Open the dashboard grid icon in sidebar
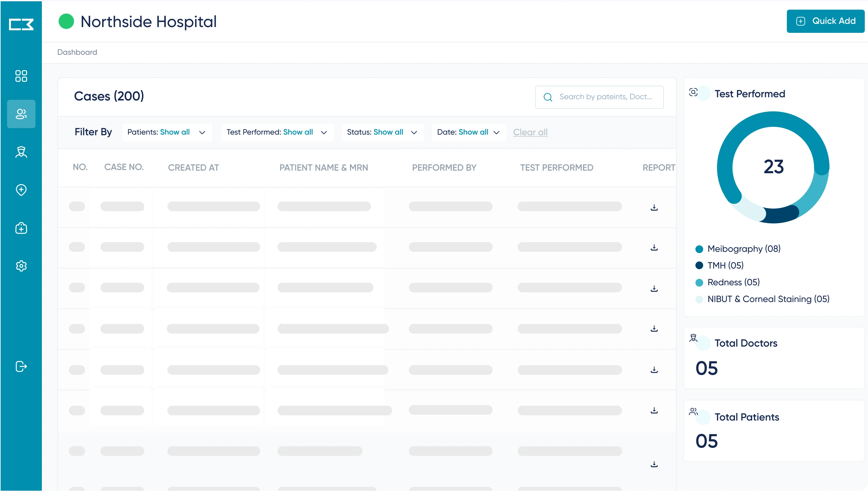Viewport: 868px width, 492px height. click(21, 76)
